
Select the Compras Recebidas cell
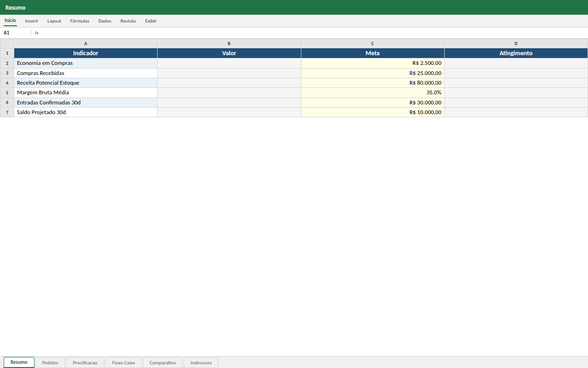point(85,73)
